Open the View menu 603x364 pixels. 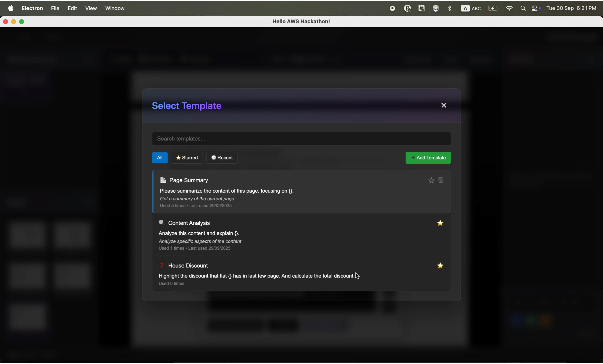91,8
